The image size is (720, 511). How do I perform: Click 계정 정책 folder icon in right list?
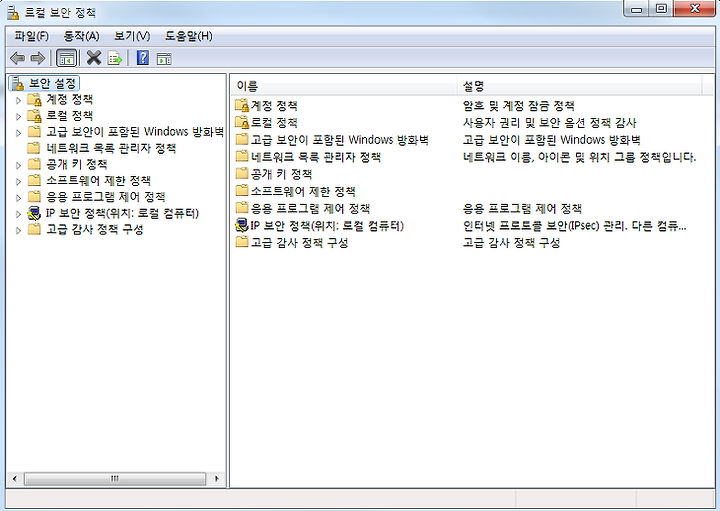[x=242, y=106]
